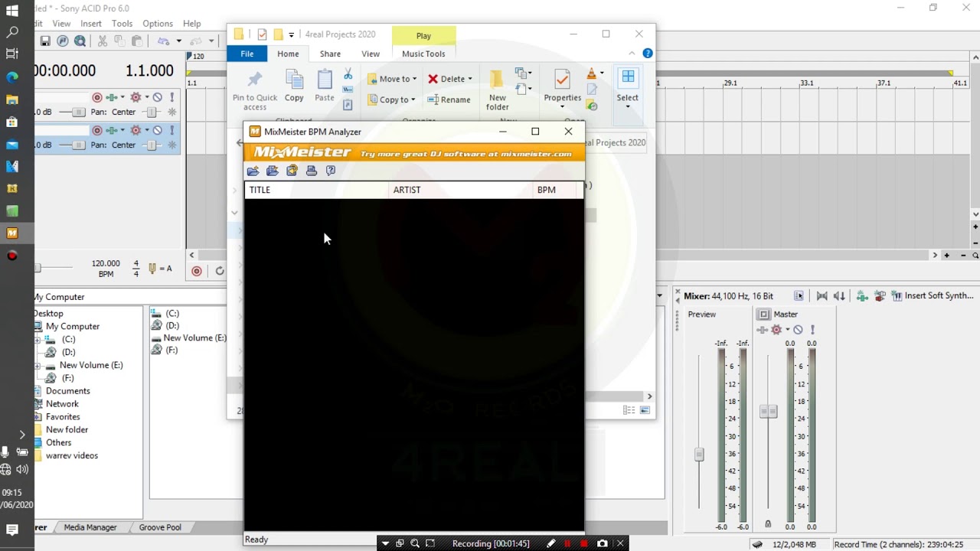
Task: Click the BPM column header in MixMeister
Action: click(x=556, y=190)
